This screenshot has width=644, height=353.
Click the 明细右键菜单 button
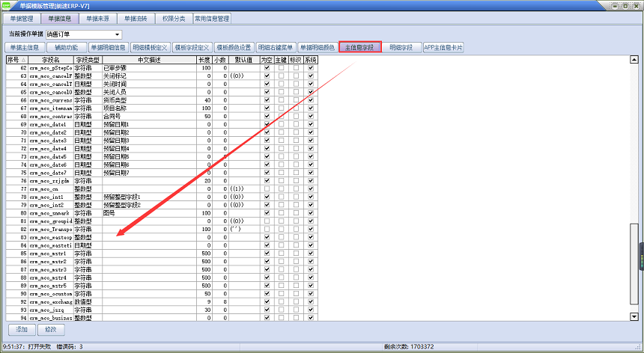[x=276, y=47]
